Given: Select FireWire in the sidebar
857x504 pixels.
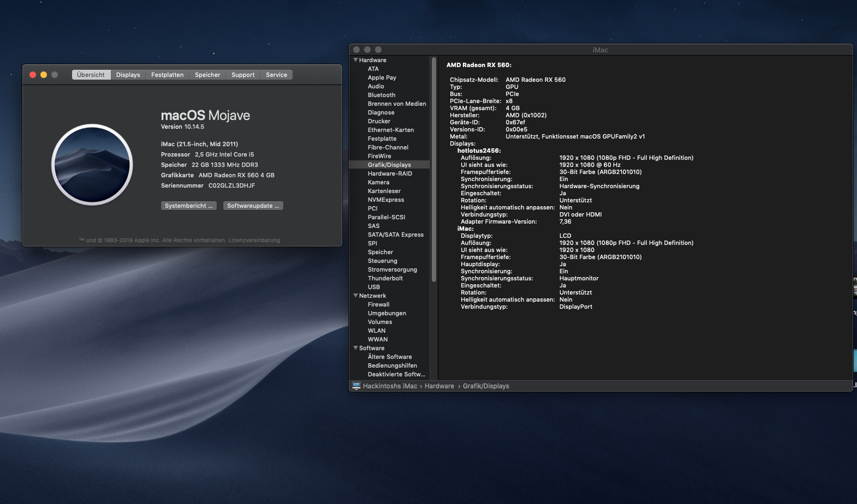Looking at the screenshot, I should coord(379,156).
